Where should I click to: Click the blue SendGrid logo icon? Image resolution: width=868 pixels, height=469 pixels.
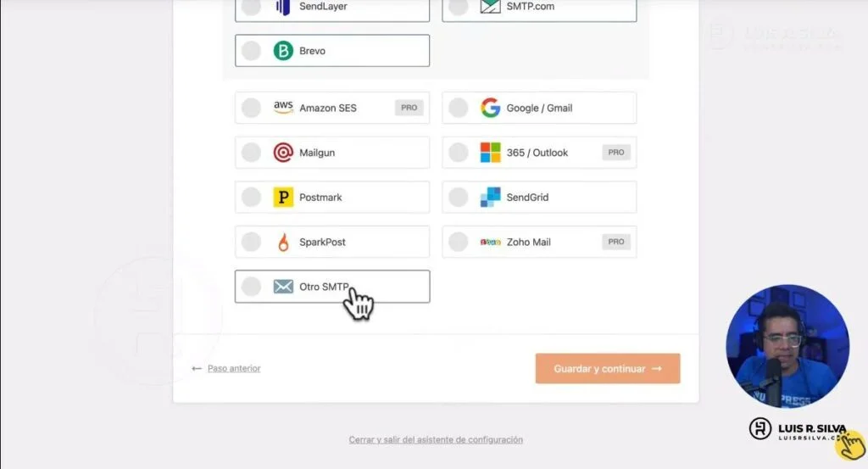click(491, 197)
